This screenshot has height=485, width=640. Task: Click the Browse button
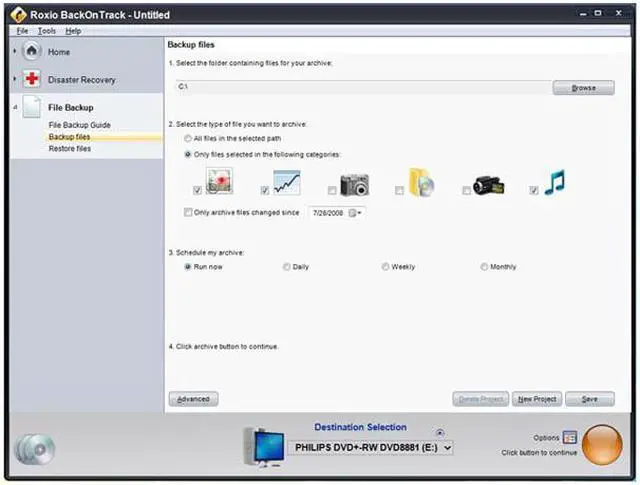pos(583,88)
